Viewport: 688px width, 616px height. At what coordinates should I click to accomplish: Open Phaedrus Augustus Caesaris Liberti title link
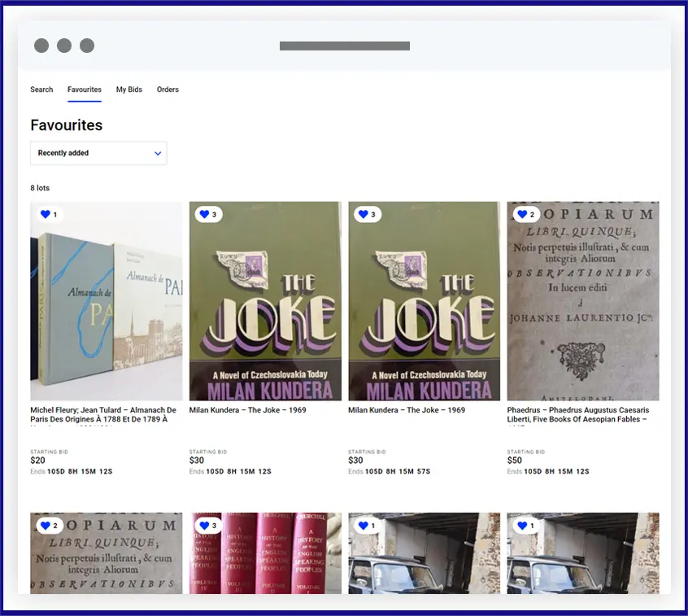click(x=578, y=415)
